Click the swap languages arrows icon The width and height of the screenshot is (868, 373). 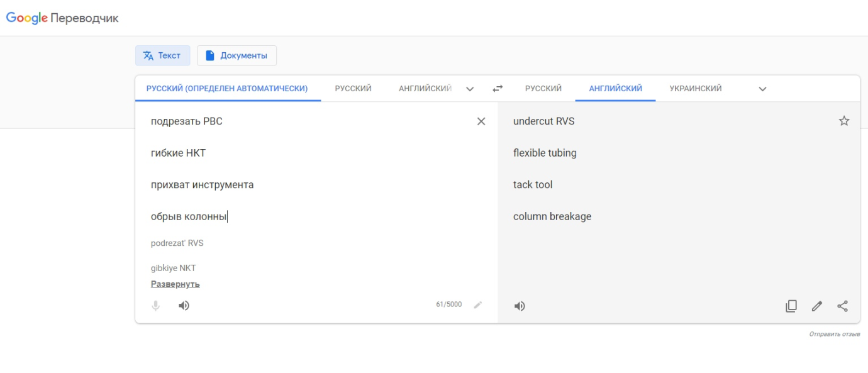[498, 89]
